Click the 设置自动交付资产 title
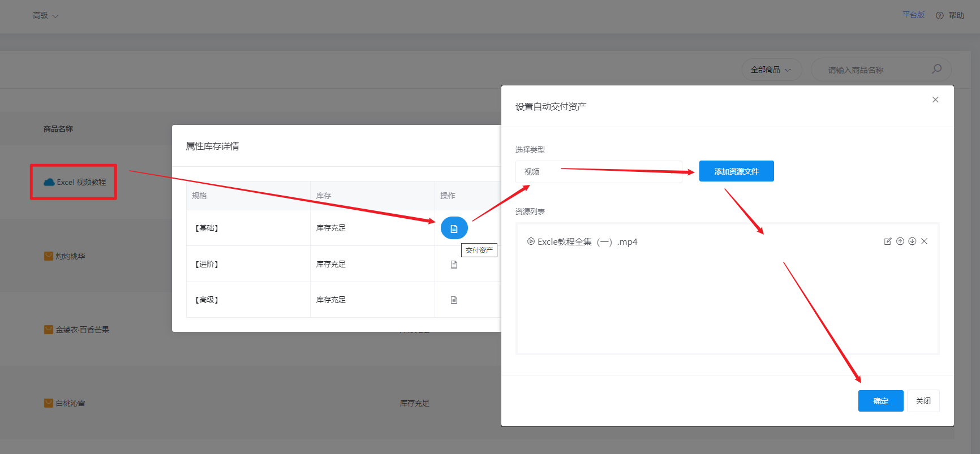This screenshot has height=454, width=980. point(551,106)
